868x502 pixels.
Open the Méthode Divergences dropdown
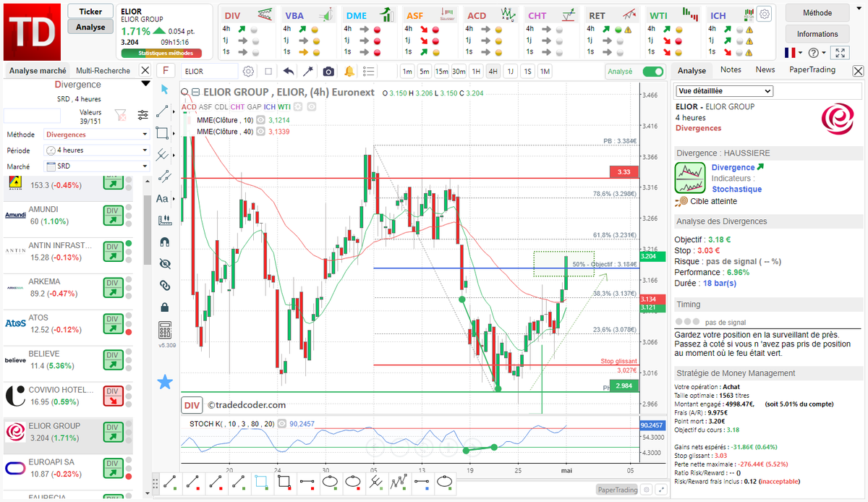click(x=97, y=135)
